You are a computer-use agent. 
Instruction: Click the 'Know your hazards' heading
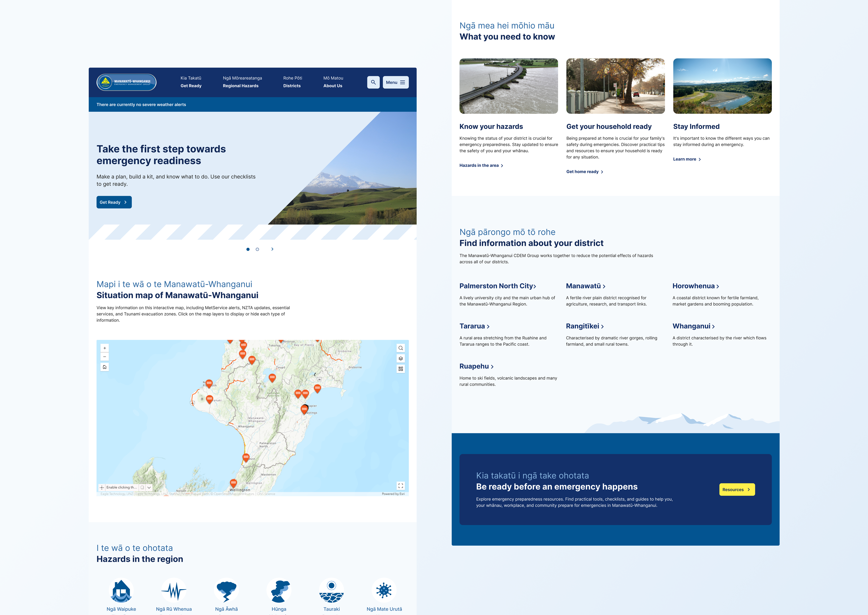tap(491, 127)
